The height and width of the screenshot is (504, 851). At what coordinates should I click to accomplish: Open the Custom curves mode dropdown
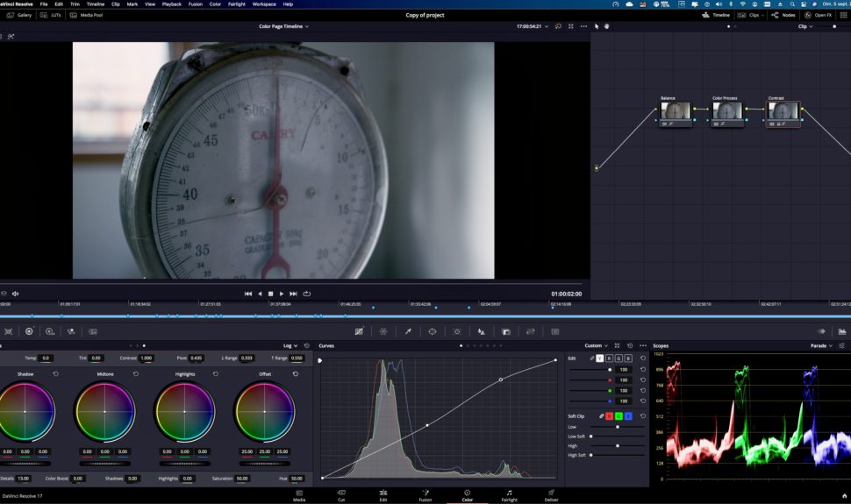pos(597,345)
